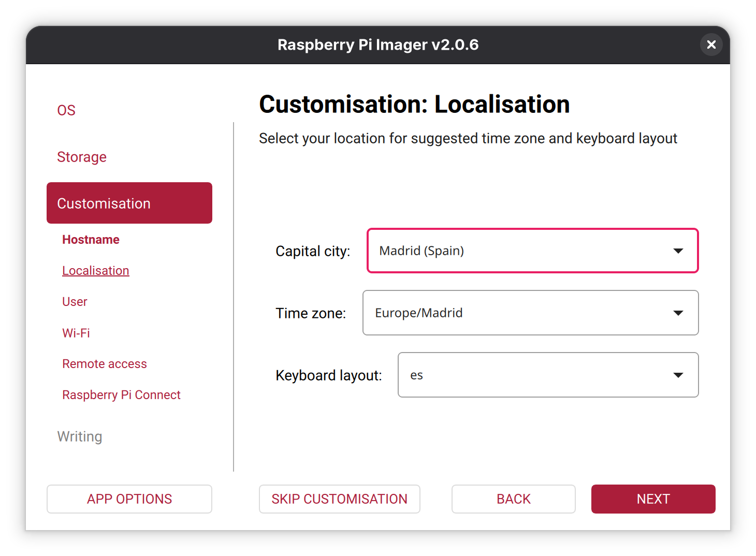The image size is (756, 556).
Task: Open the Time zone dropdown
Action: [530, 313]
